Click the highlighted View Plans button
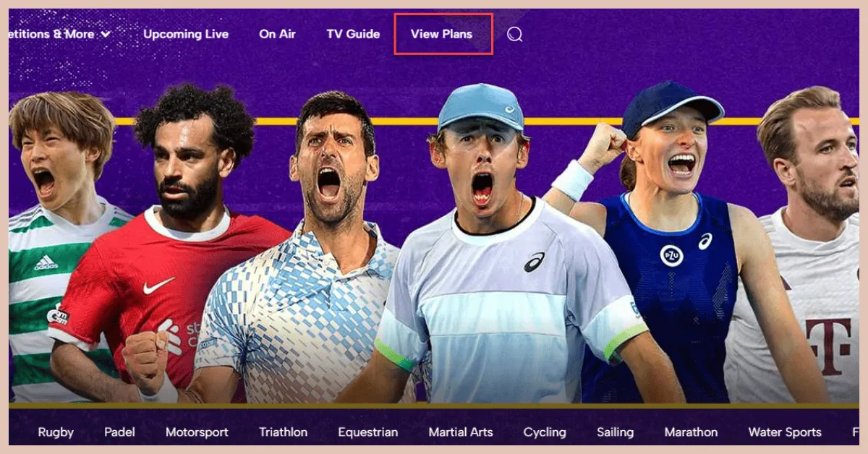 click(x=443, y=34)
